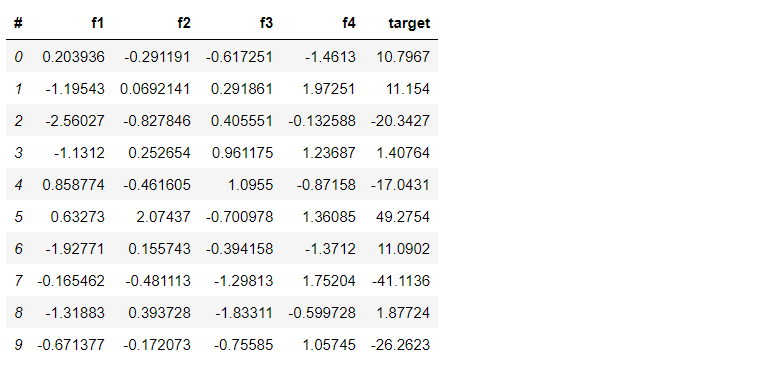Screen dimensions: 779x368
Task: Click f4 value -0.599728 in row 8
Action: [x=322, y=313]
